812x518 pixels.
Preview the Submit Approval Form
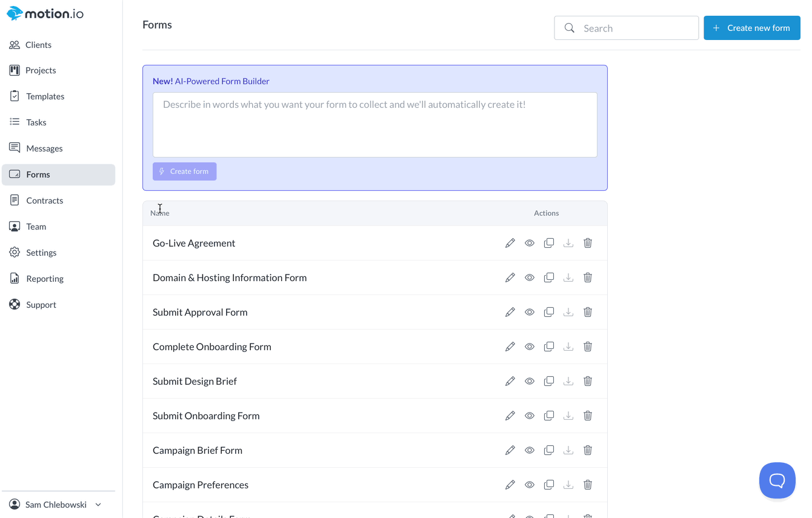click(x=530, y=312)
